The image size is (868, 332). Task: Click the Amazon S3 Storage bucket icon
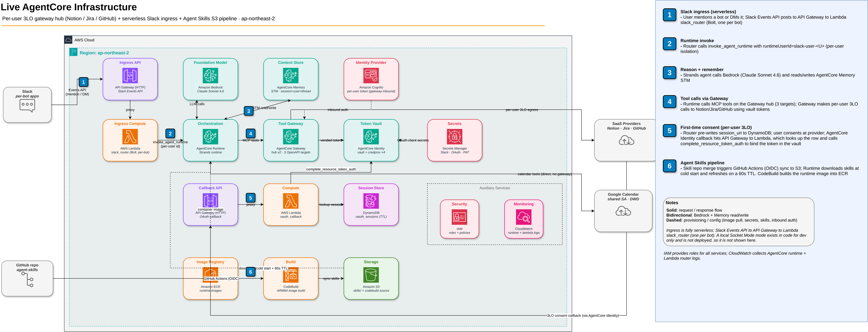coord(371,275)
